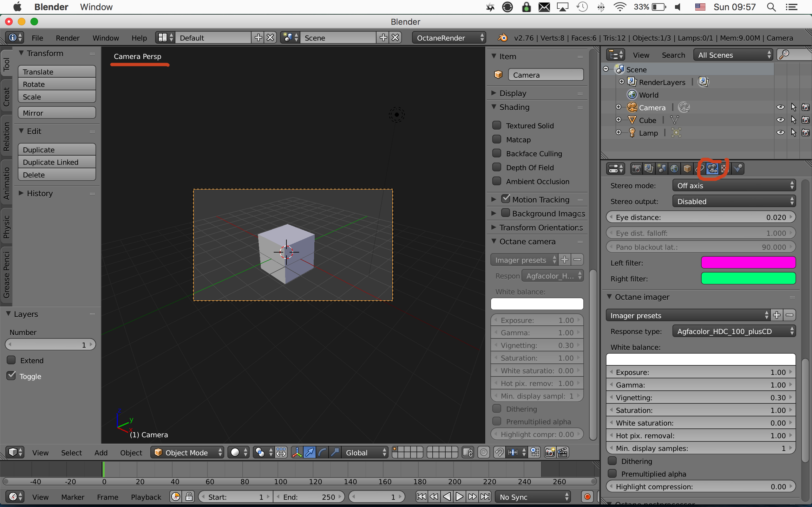Open the Render menu
The image size is (812, 507).
click(x=68, y=38)
